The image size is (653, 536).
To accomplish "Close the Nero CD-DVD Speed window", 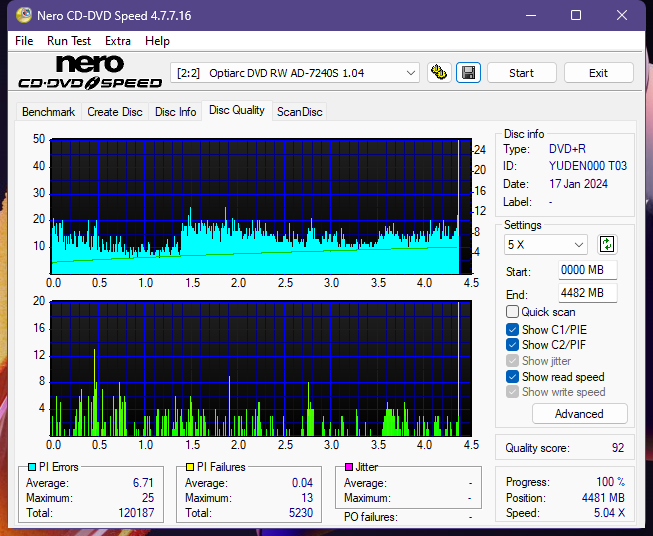I will 622,15.
